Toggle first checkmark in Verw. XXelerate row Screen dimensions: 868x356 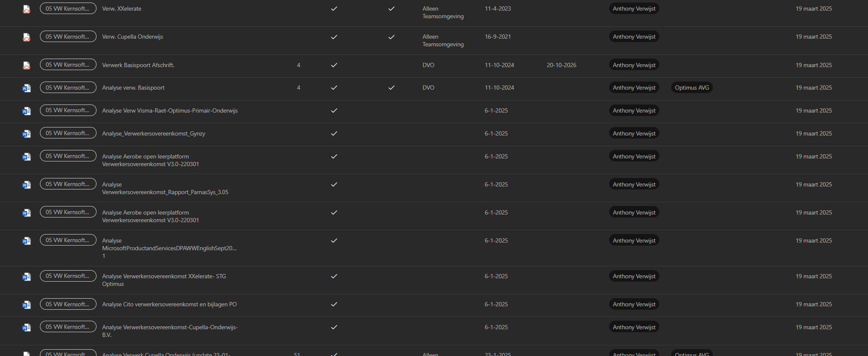334,8
